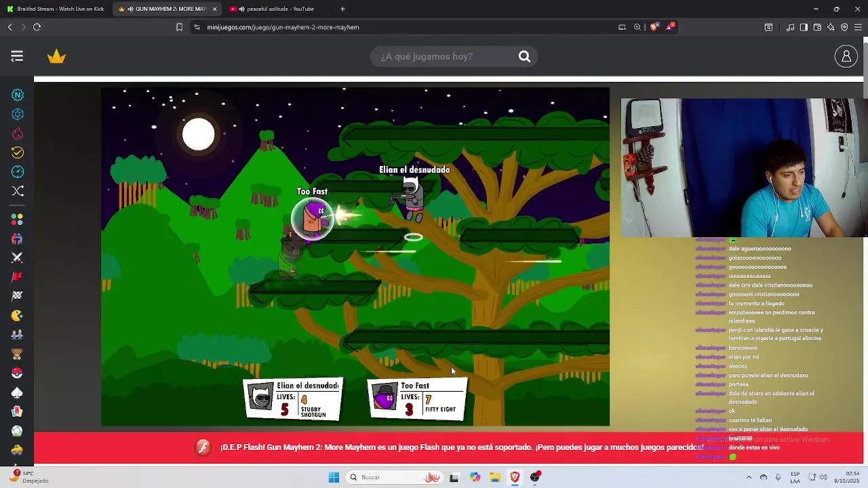Open File Explorer from taskbar
The image size is (868, 488).
(x=495, y=477)
